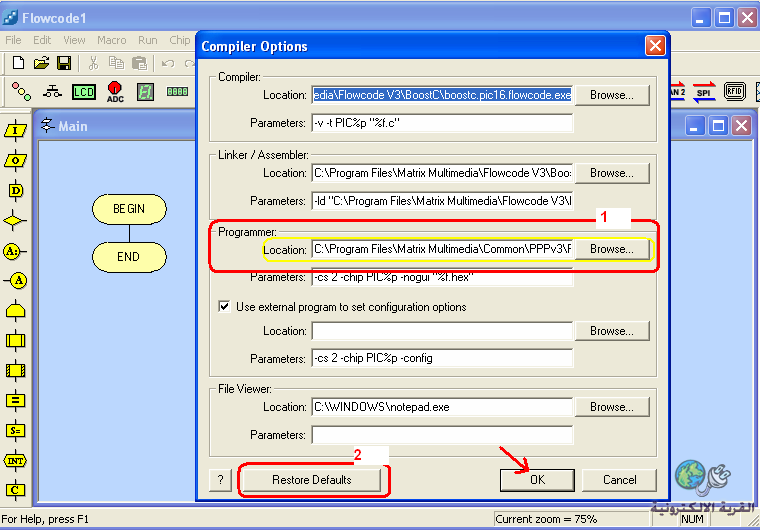
Task: Open a file with the Open icon
Action: pyautogui.click(x=41, y=63)
